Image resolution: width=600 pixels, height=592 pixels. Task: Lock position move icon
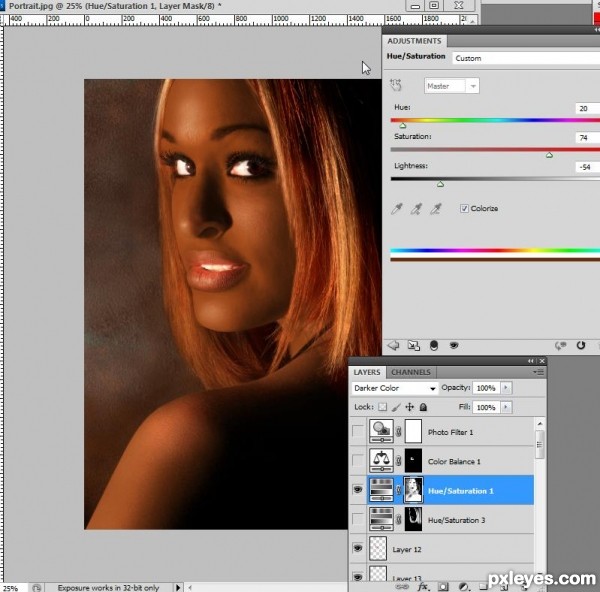[x=409, y=407]
